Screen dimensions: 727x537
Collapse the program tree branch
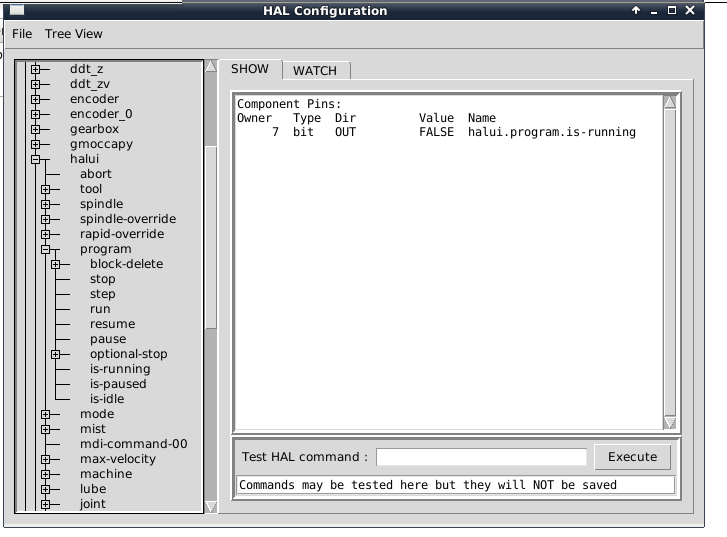(45, 249)
